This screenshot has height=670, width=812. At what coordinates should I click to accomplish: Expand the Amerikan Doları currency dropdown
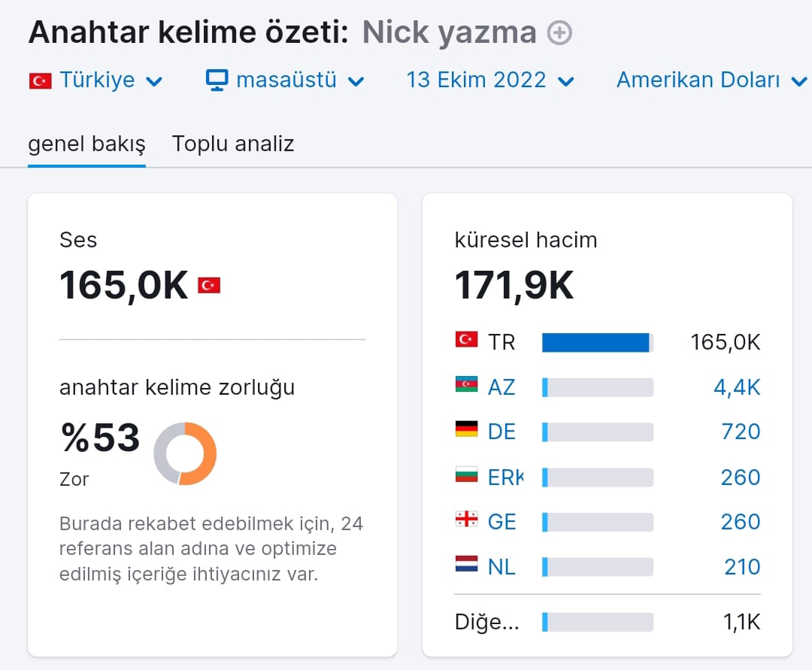pos(711,80)
